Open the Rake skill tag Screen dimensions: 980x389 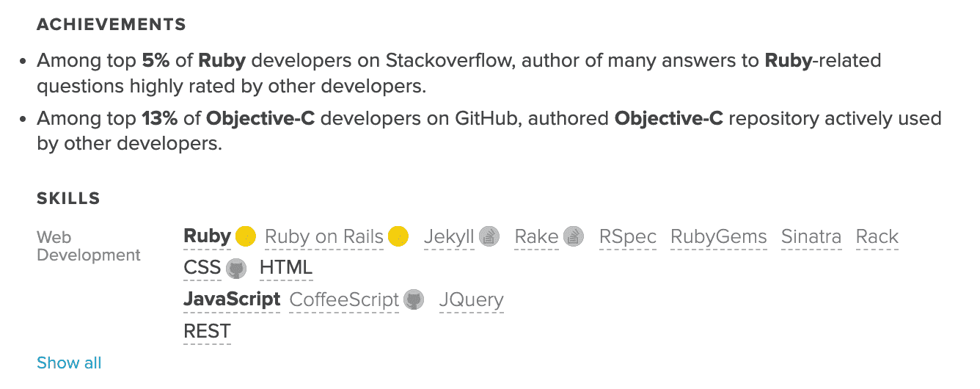[x=536, y=236]
